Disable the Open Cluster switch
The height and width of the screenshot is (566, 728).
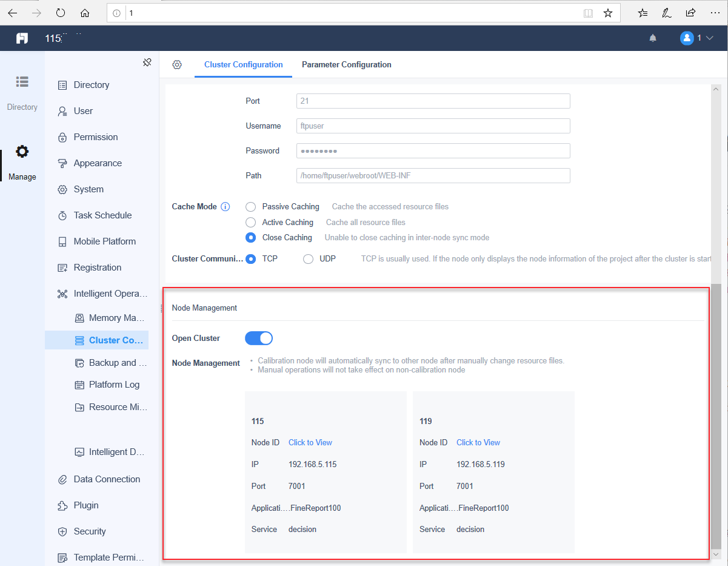point(259,338)
